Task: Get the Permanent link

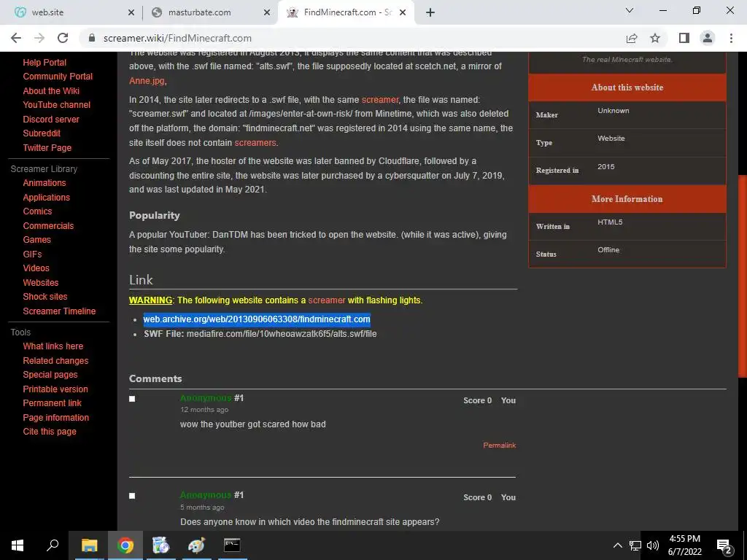Action: coord(52,402)
